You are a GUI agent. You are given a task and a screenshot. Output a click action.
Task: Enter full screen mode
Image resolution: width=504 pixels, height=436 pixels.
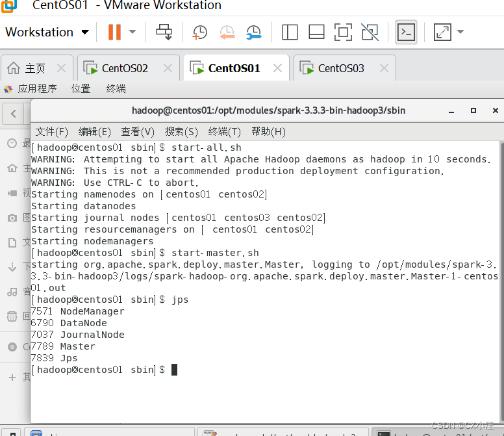coord(343,32)
